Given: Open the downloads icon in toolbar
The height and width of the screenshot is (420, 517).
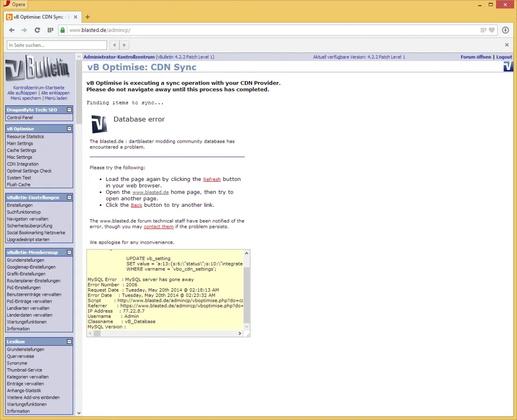Looking at the screenshot, I should tap(506, 30).
